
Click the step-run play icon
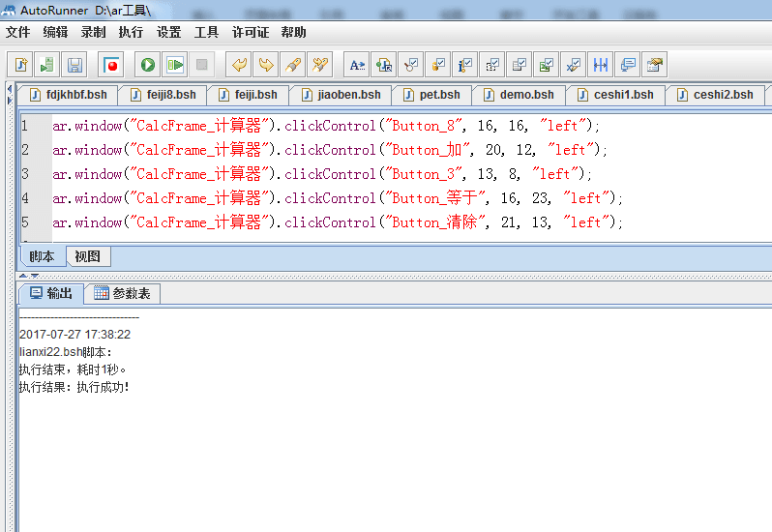click(x=174, y=65)
